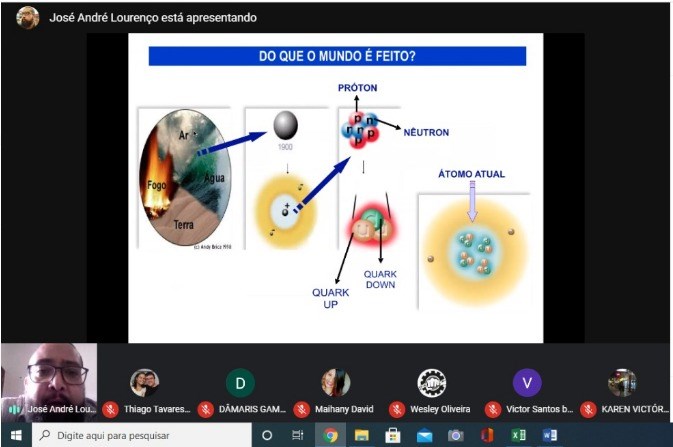Image resolution: width=673 pixels, height=447 pixels.
Task: Open Excel from the taskbar
Action: pyautogui.click(x=518, y=436)
